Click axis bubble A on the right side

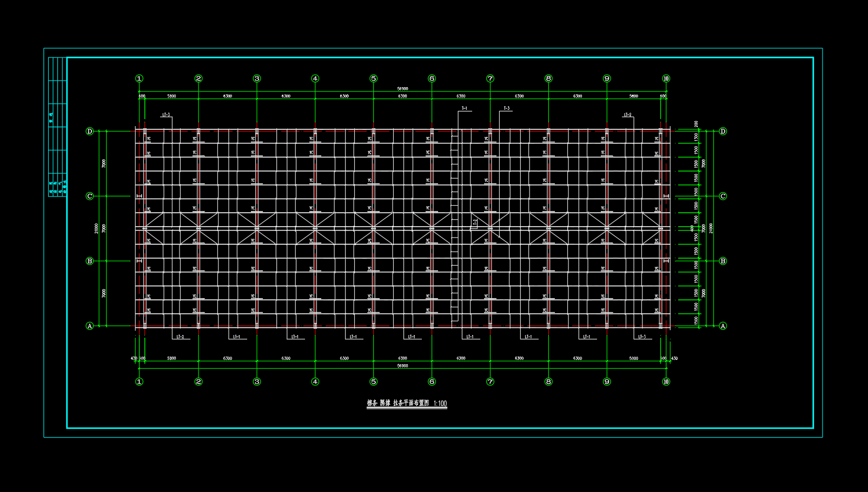[x=723, y=326]
